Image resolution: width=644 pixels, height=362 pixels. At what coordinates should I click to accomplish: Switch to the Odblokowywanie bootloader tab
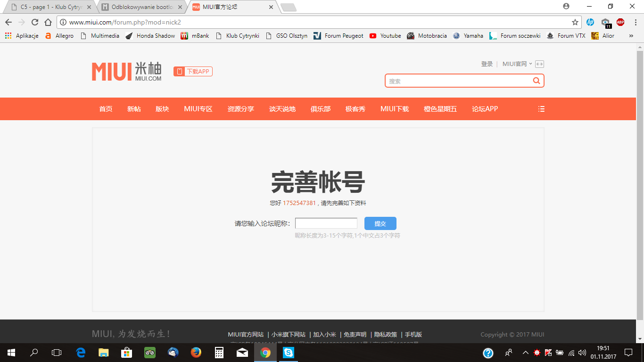point(142,7)
